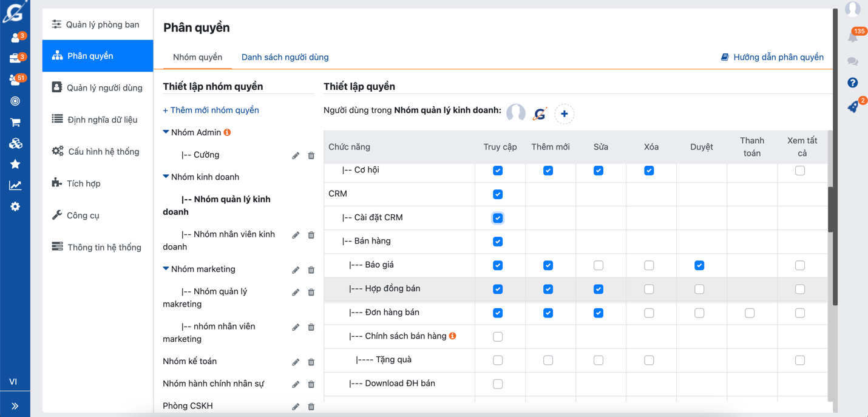The width and height of the screenshot is (868, 417).
Task: Click the rocket icon in right sidebar
Action: point(853,107)
